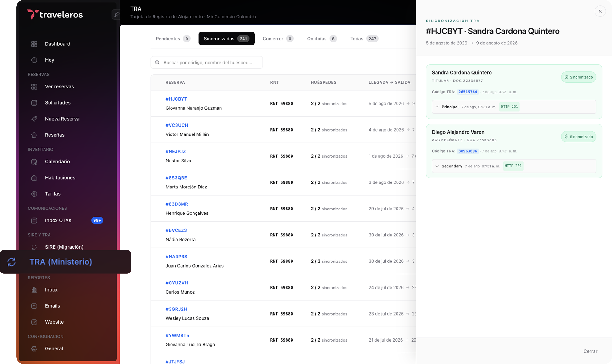Open reservation #BVCEZ3 link
The height and width of the screenshot is (364, 612).
176,230
